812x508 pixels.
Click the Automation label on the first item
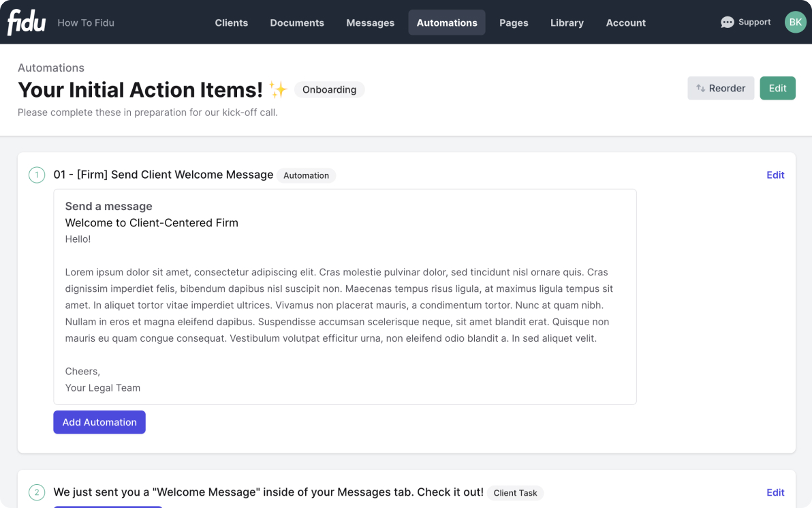click(x=307, y=175)
